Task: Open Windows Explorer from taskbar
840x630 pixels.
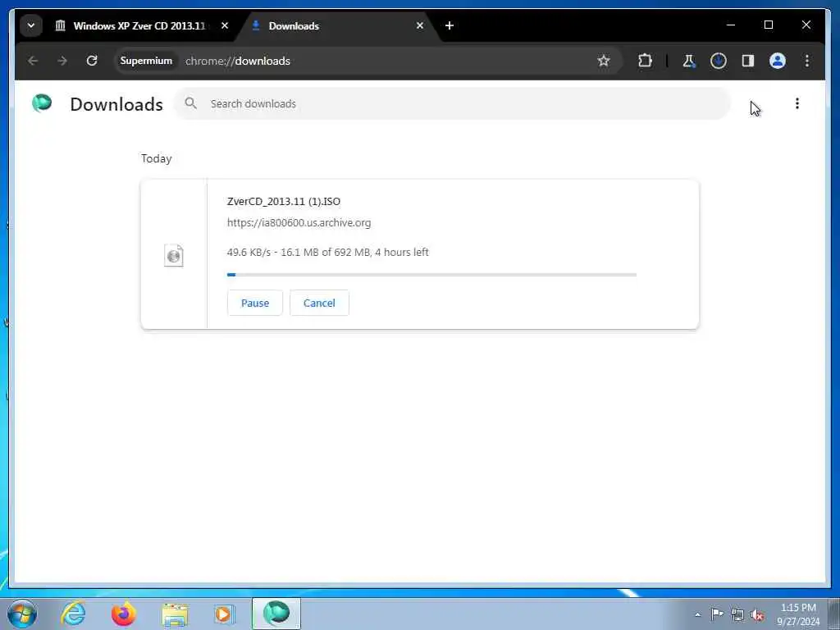Action: [x=175, y=614]
